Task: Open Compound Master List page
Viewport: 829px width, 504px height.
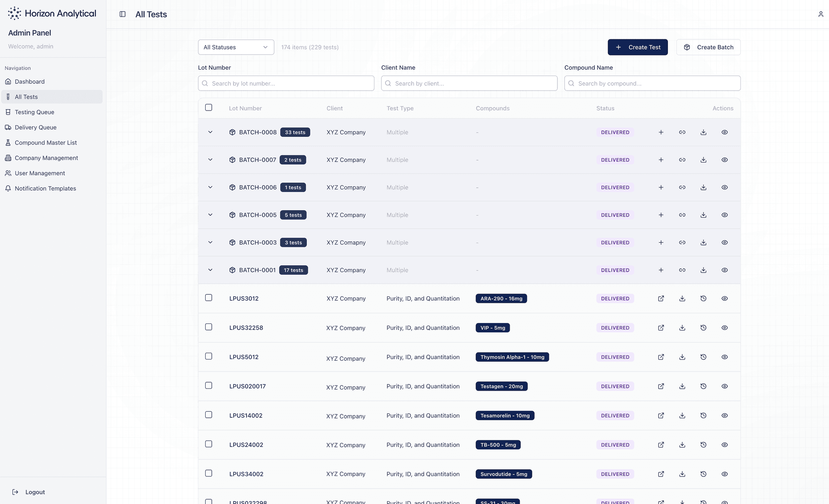Action: point(46,142)
